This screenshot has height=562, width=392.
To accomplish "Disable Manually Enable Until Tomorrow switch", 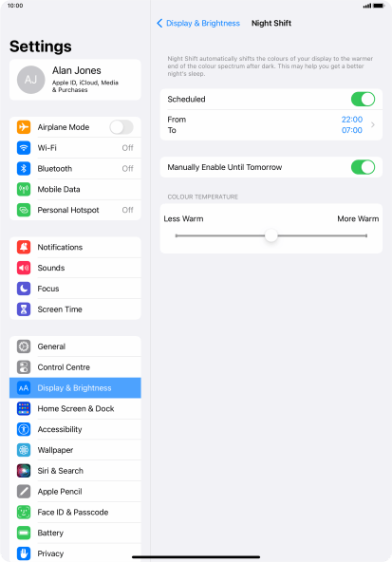I will pos(363,167).
